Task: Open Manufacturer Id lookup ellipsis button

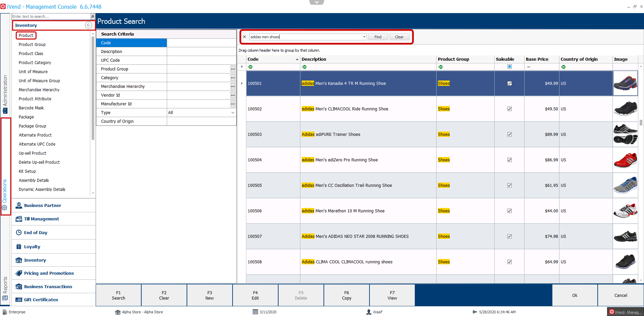Action: coord(233,104)
